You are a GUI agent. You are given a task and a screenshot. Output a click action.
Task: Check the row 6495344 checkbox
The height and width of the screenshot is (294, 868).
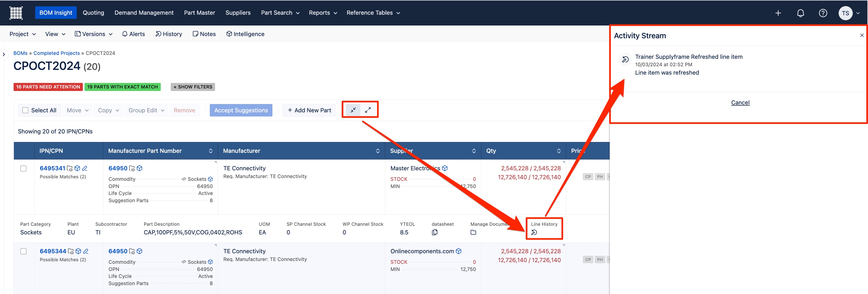(x=23, y=251)
